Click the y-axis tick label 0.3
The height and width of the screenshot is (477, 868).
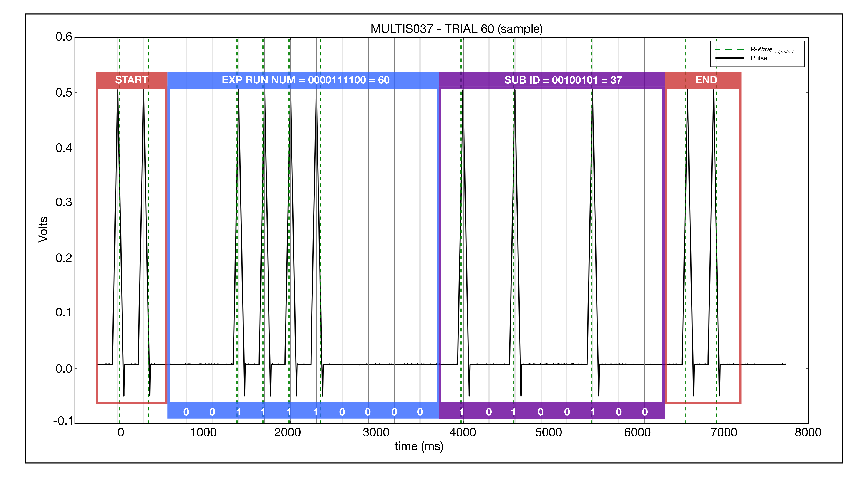(x=64, y=202)
